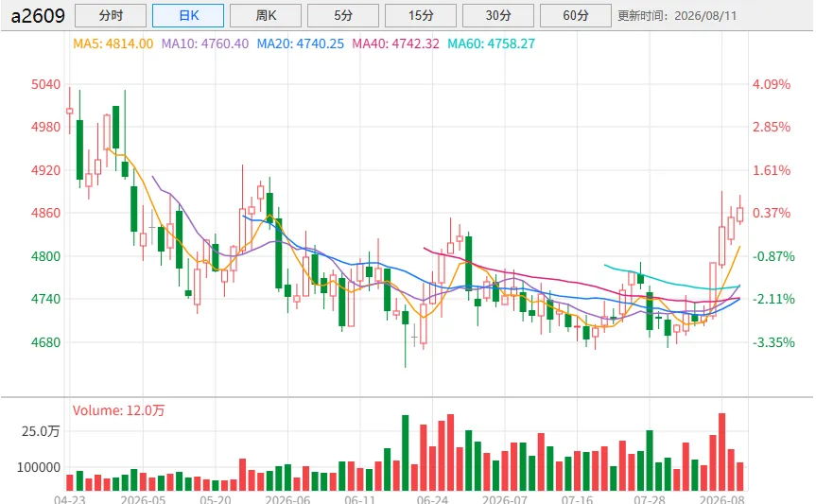Click the 100000 volume axis label

click(39, 467)
